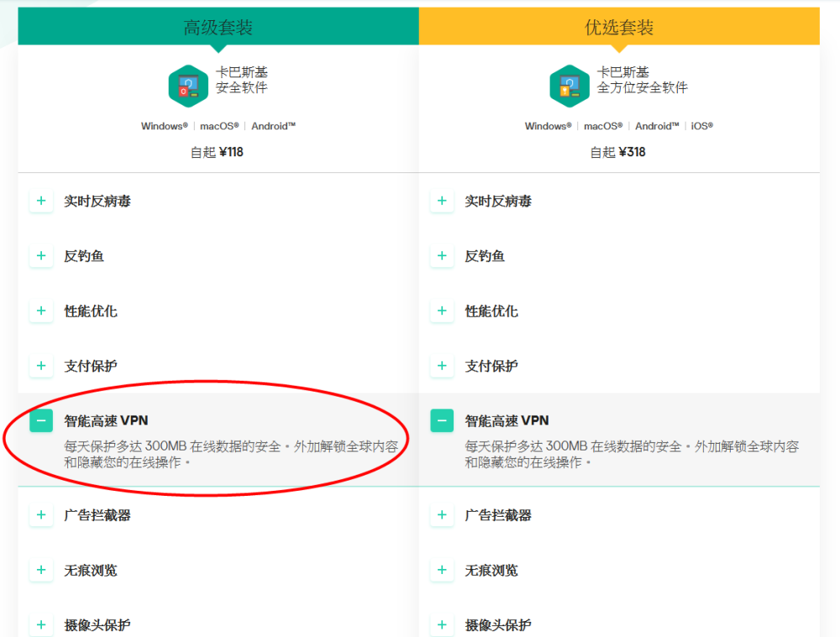Click the 实时反病毒 label in 高级套装
Screen dimensions: 840x637
[x=97, y=202]
